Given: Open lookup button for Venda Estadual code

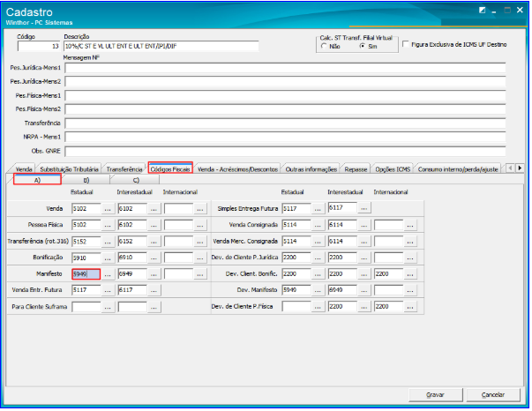Looking at the screenshot, I should click(108, 209).
